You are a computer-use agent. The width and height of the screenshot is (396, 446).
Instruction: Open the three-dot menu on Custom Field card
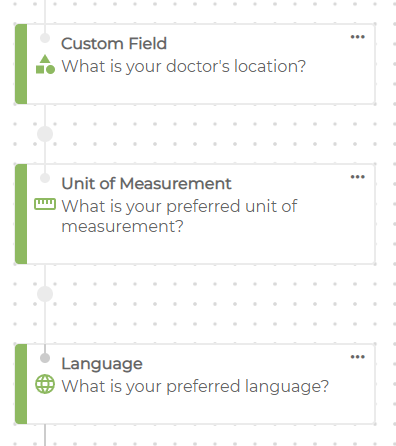point(357,37)
